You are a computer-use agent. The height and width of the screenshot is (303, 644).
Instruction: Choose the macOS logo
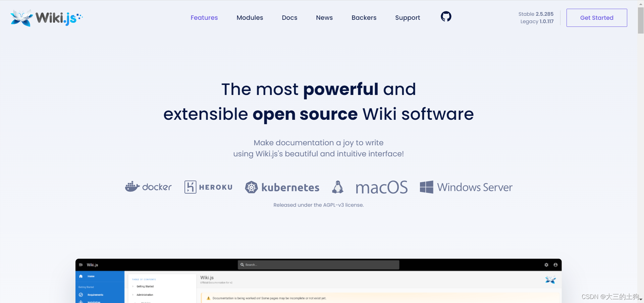381,187
